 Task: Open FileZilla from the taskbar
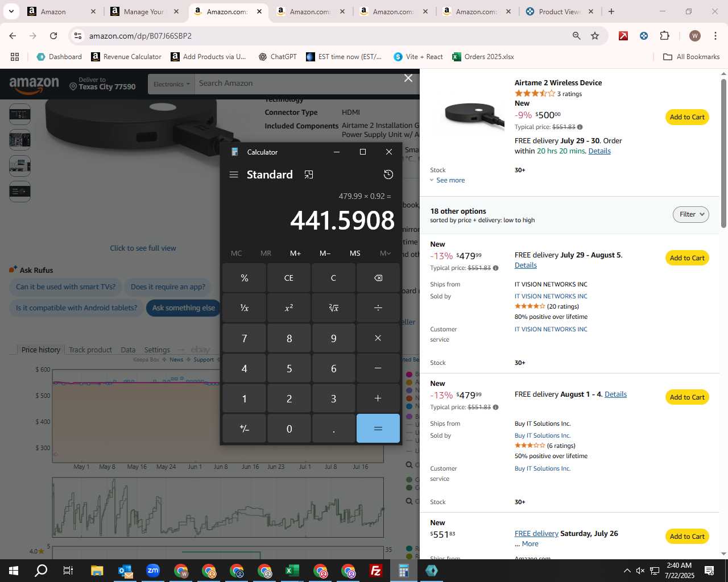tap(375, 571)
